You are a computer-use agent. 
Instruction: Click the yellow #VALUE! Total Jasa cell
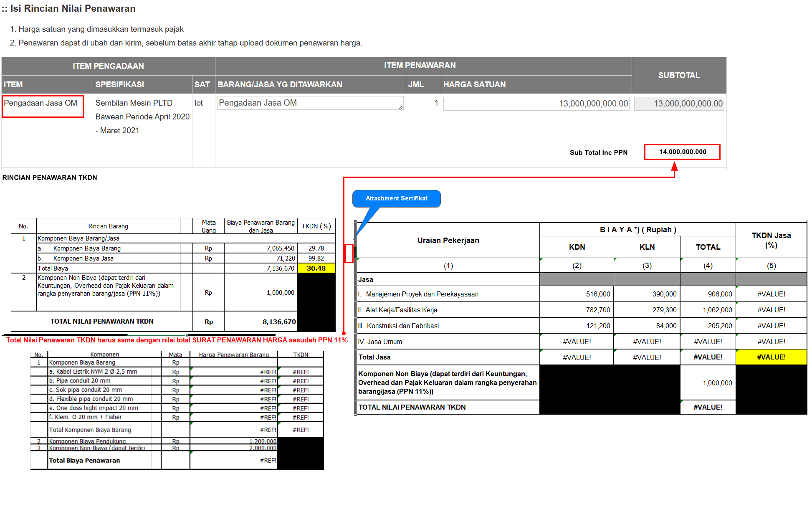[x=771, y=357]
